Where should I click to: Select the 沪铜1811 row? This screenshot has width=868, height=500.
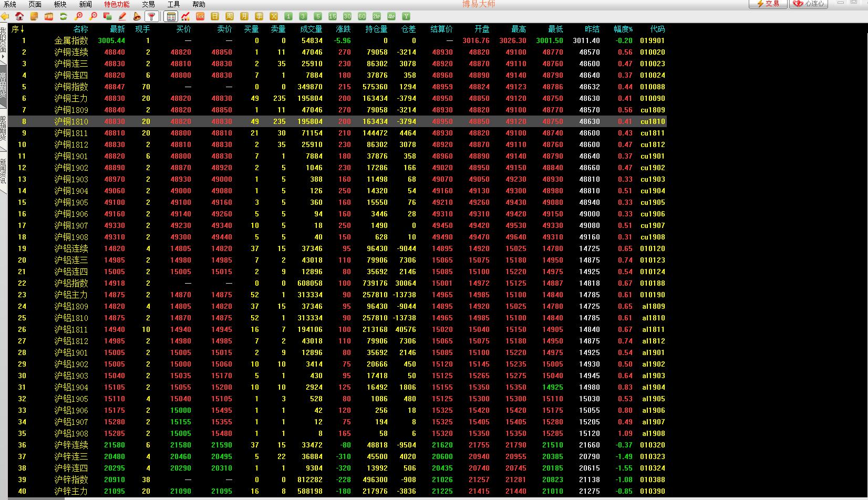coord(71,133)
